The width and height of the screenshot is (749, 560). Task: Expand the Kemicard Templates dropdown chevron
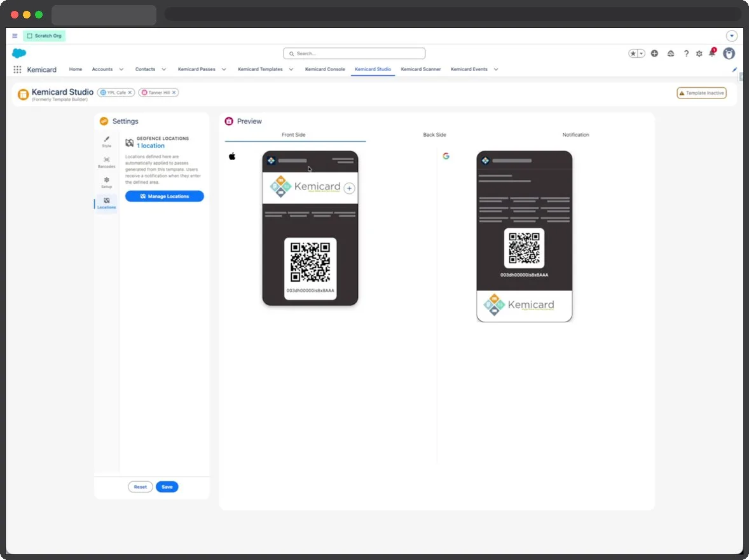(291, 69)
